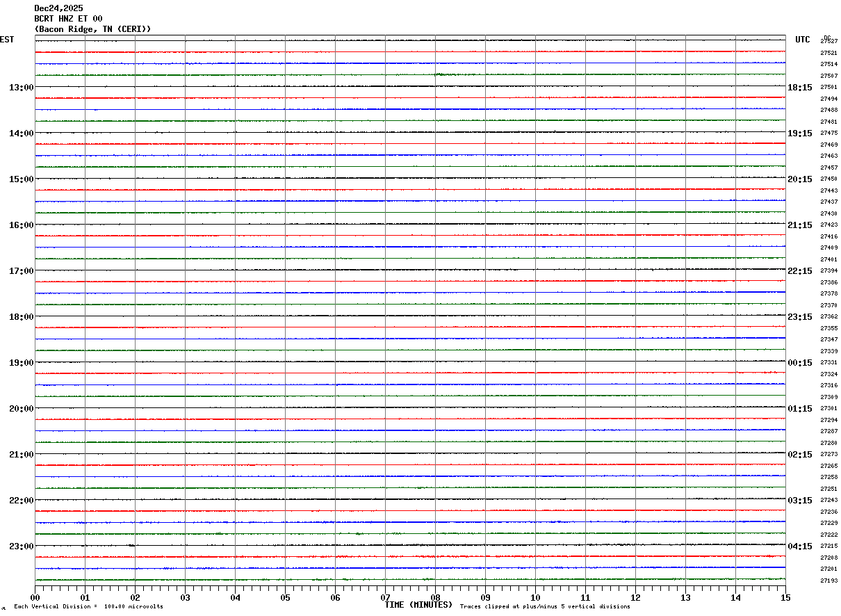Click the '23:00' EST hour label

22,546
